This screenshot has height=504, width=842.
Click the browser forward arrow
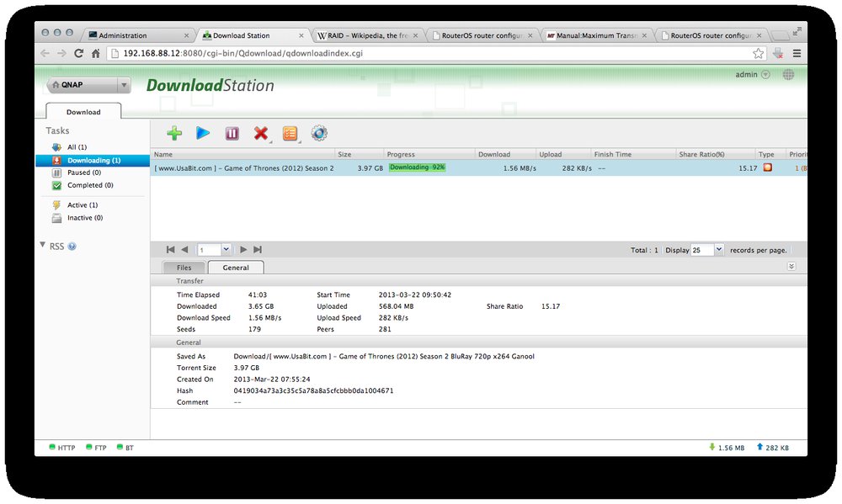61,53
